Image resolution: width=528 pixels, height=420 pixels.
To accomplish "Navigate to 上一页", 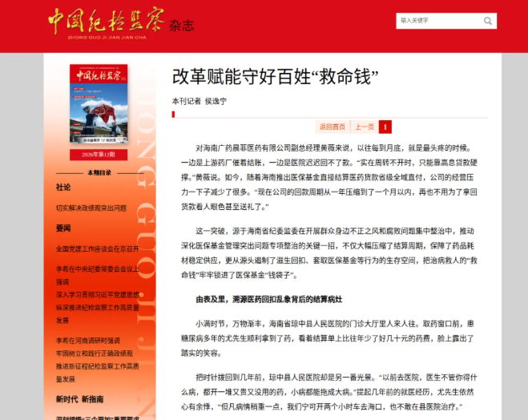I will tap(365, 127).
